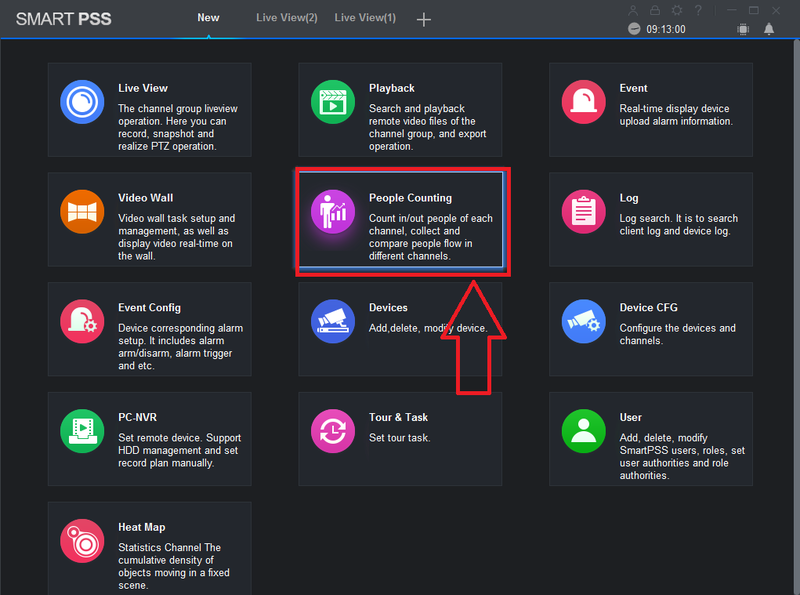
Task: Open the Live View blue lens icon
Action: [82, 102]
